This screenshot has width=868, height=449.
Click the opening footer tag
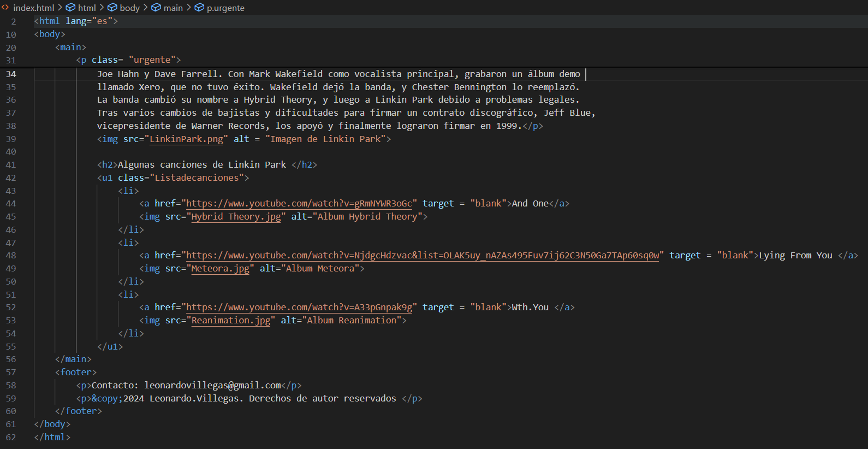76,373
